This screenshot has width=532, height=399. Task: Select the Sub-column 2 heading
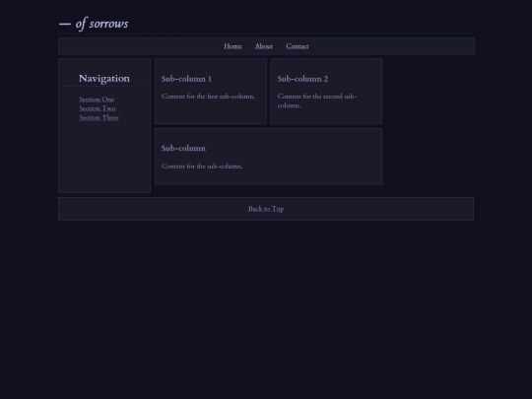[302, 79]
